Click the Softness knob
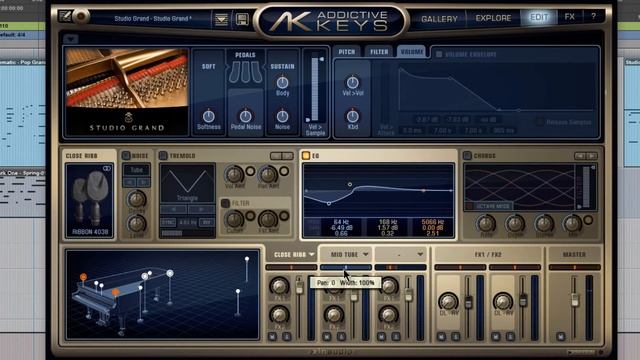 click(209, 116)
